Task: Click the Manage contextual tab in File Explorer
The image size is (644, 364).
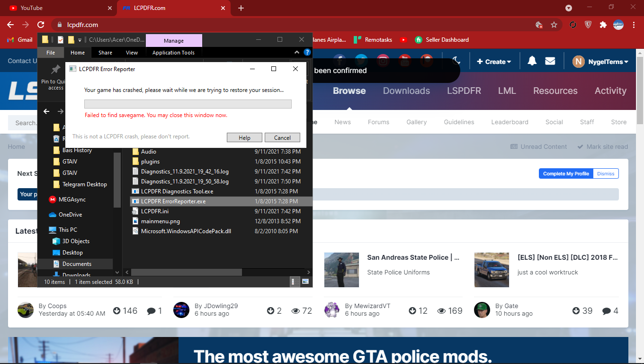Action: (174, 41)
